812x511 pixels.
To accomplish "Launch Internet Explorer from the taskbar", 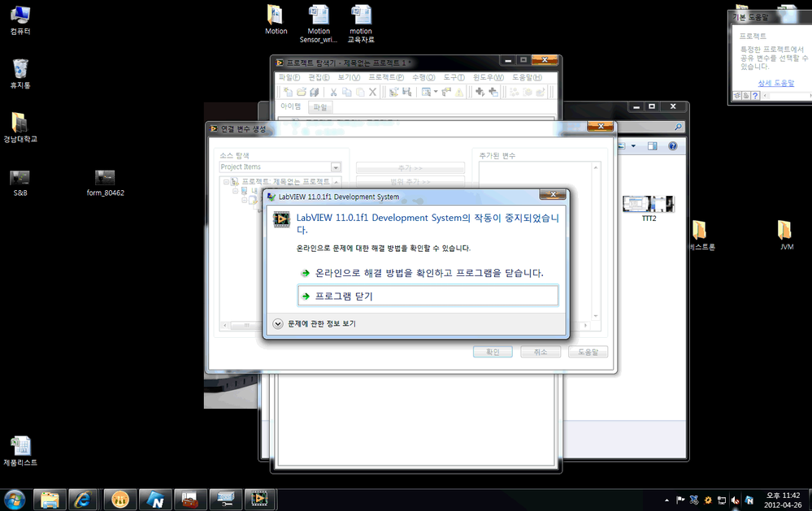I will coord(83,500).
